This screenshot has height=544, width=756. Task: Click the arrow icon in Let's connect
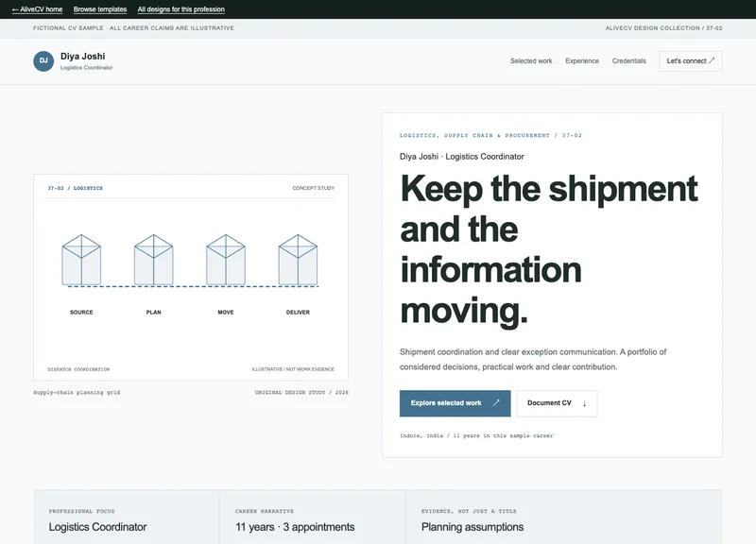[x=712, y=60]
